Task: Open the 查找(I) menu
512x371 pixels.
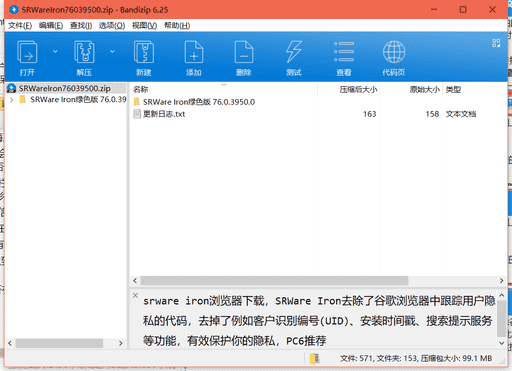Action: [x=81, y=26]
